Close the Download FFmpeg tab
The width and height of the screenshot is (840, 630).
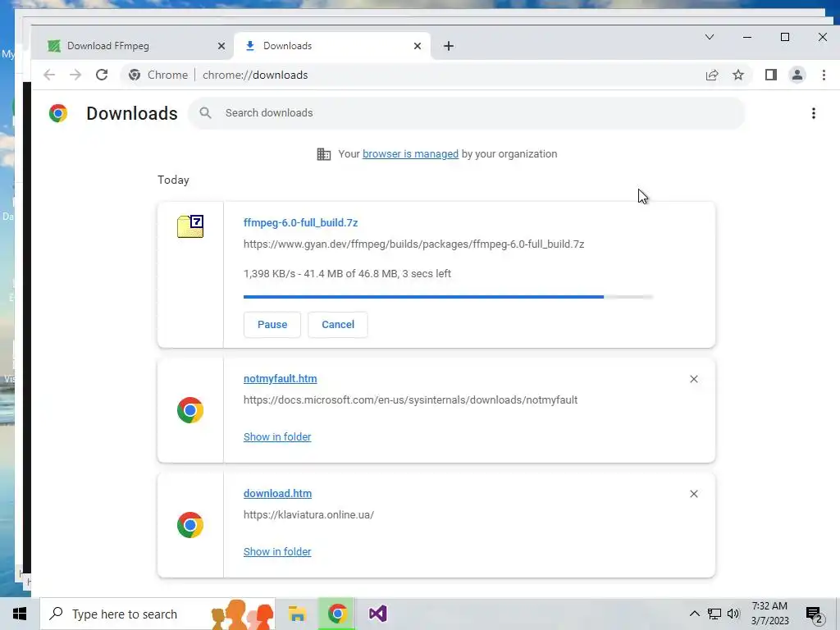click(221, 46)
